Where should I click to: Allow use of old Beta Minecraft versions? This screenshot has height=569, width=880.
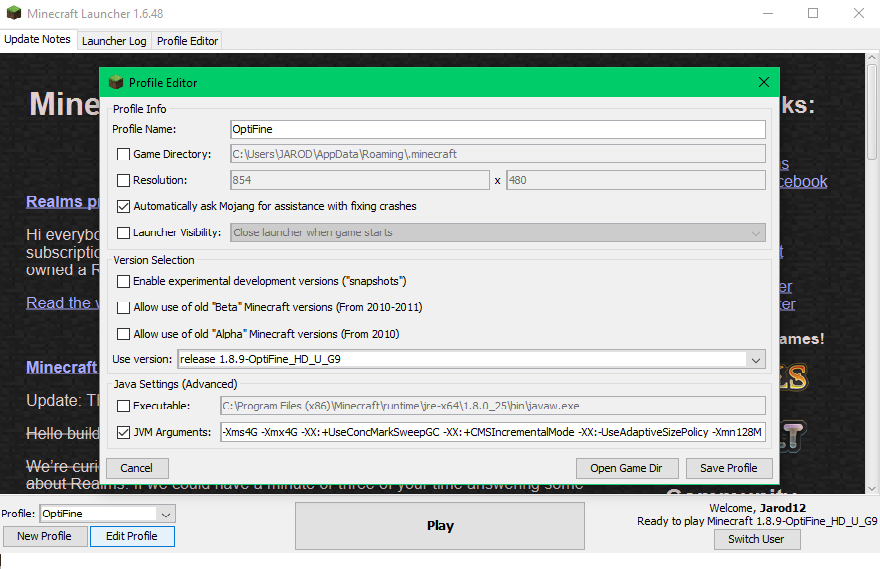click(x=123, y=308)
